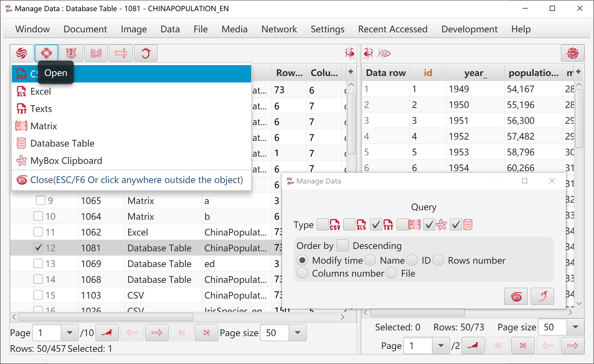Go to next page in the right pager
The height and width of the screenshot is (364, 594).
[573, 346]
